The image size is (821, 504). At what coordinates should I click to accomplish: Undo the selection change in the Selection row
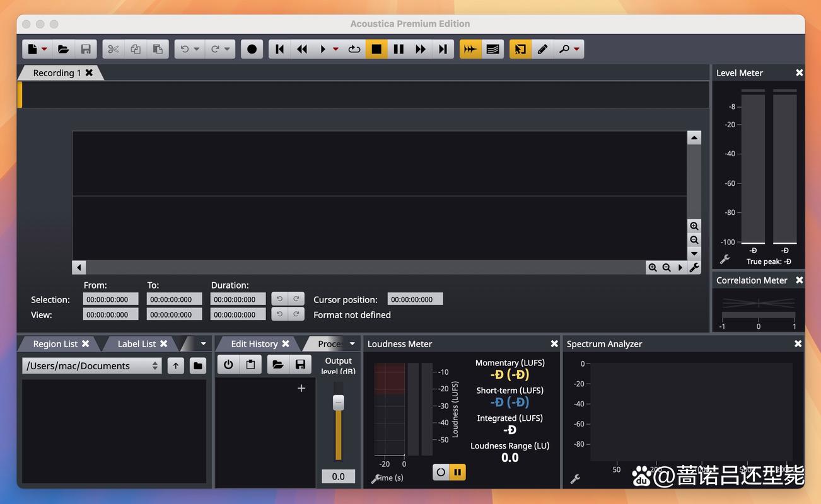pyautogui.click(x=280, y=299)
